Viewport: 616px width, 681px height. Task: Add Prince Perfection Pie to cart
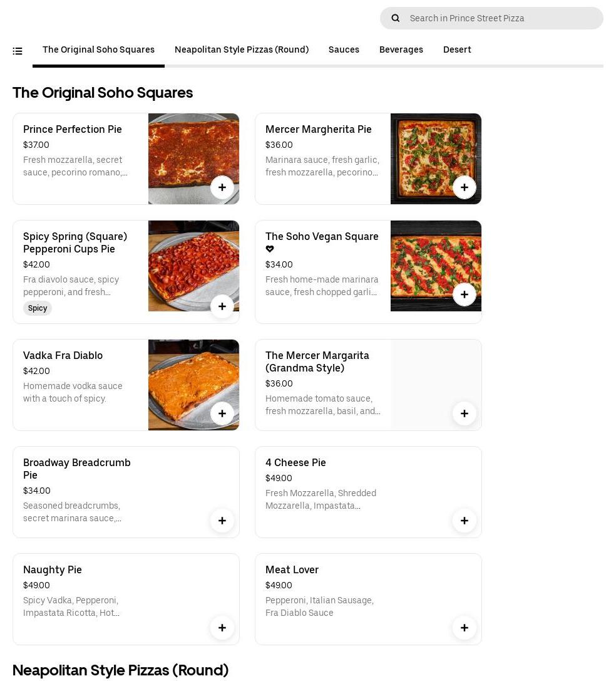(x=222, y=187)
